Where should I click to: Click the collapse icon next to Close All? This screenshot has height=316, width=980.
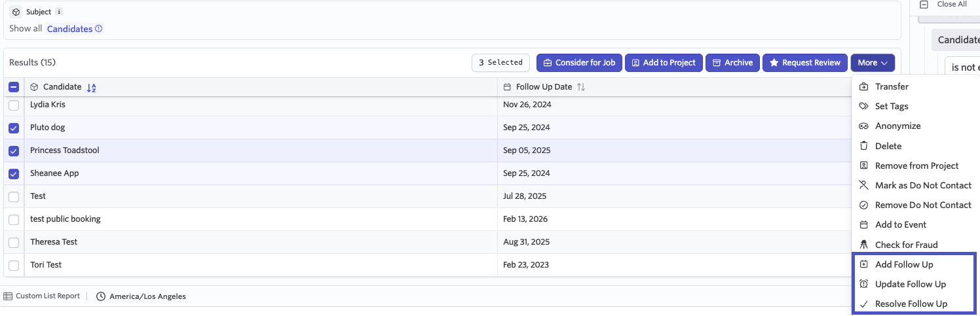point(924,4)
